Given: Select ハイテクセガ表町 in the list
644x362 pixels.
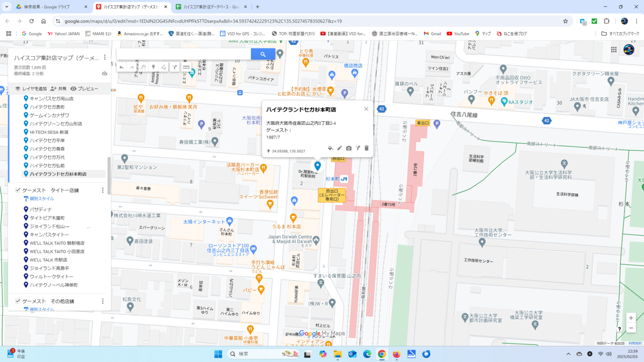Looking at the screenshot, I should point(47,107).
